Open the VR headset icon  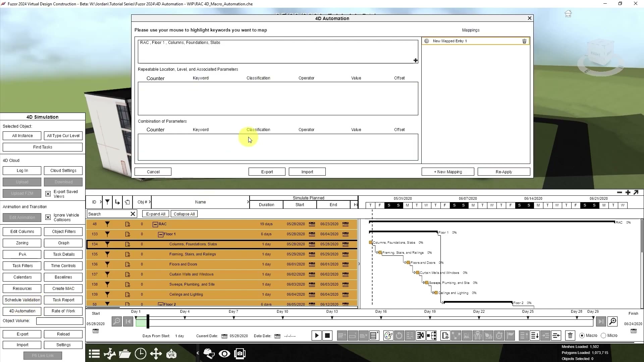(x=171, y=354)
